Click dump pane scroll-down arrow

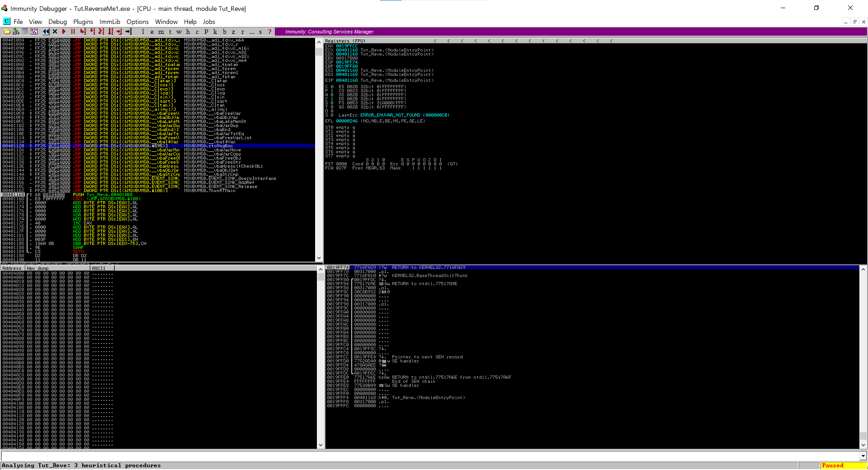(321, 445)
